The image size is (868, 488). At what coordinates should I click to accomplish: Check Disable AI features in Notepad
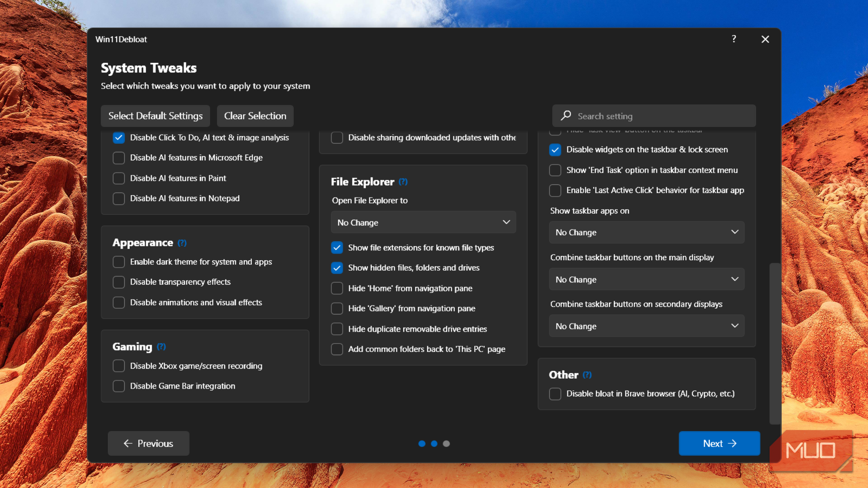pos(118,199)
